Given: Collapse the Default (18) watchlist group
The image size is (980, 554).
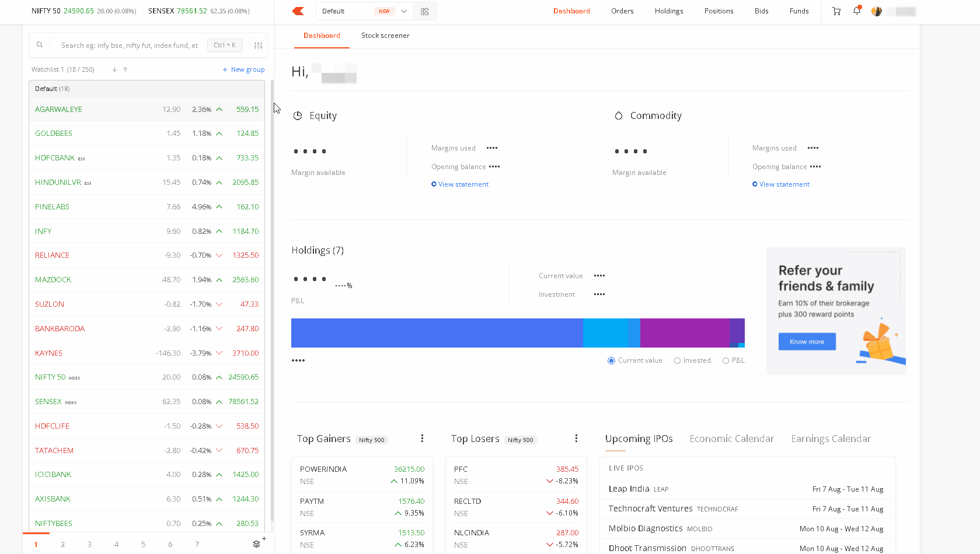Looking at the screenshot, I should 147,89.
